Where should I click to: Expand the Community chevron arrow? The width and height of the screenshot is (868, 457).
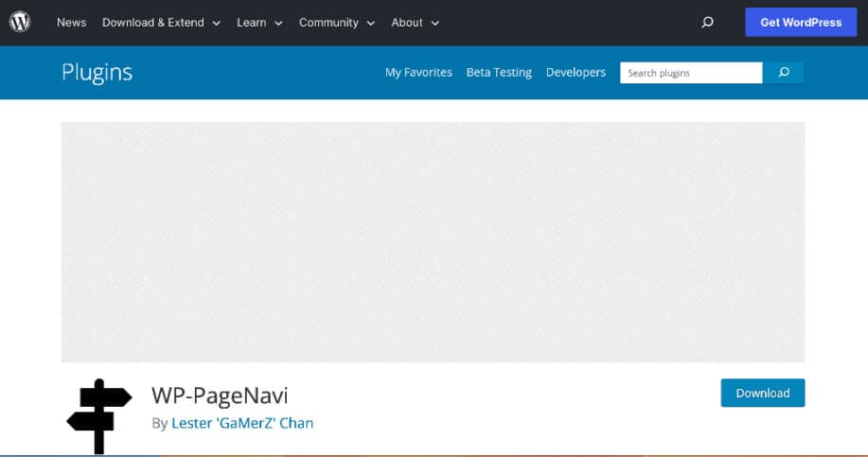click(371, 24)
